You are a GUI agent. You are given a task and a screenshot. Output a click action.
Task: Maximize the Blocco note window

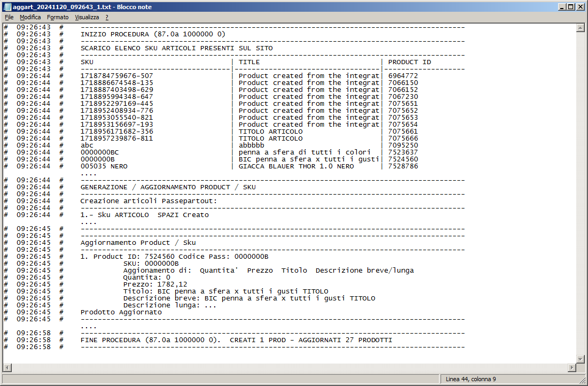571,7
